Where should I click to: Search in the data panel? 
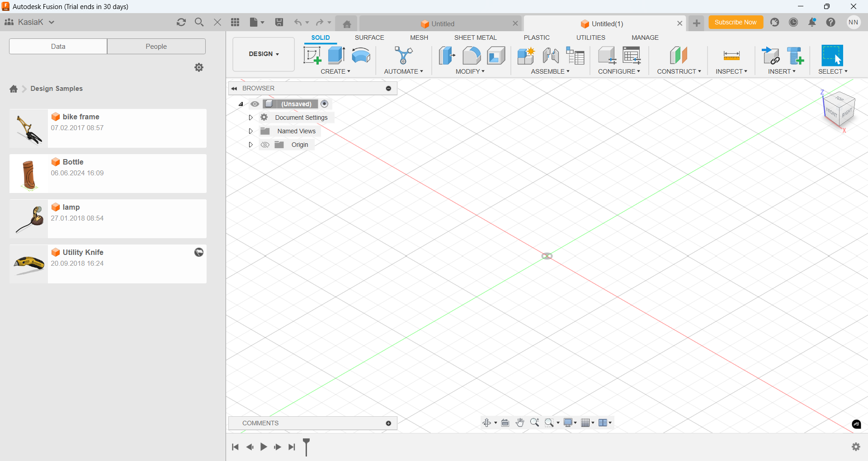tap(199, 22)
